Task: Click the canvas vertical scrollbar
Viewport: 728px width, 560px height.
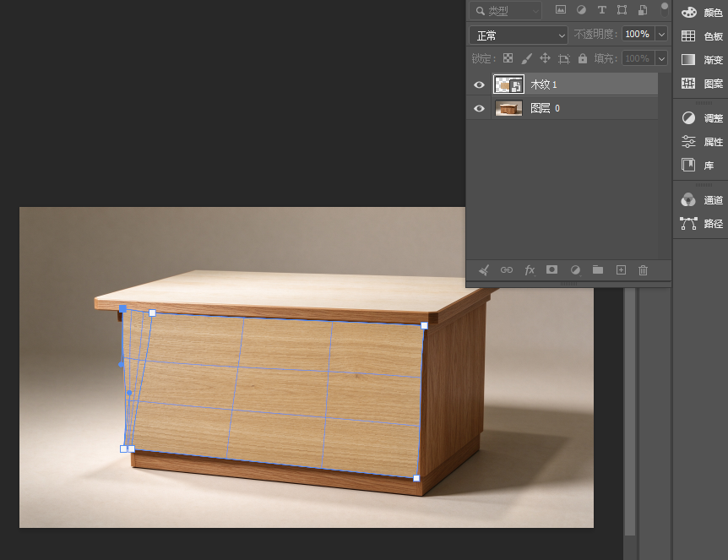Action: coord(629,411)
